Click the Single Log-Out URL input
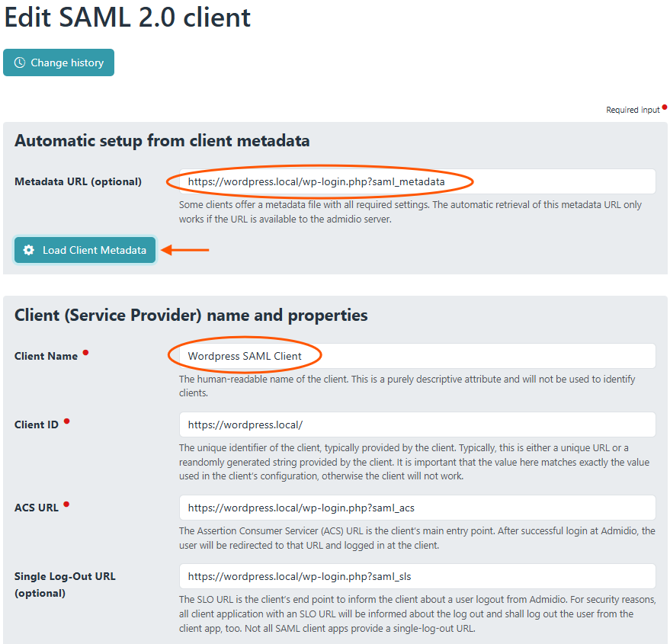 [x=417, y=576]
